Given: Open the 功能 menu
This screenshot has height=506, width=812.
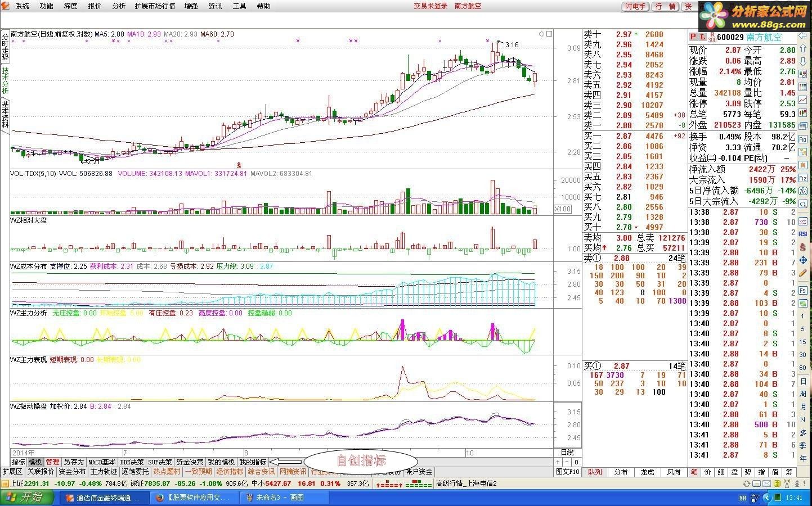Looking at the screenshot, I should coord(46,6).
